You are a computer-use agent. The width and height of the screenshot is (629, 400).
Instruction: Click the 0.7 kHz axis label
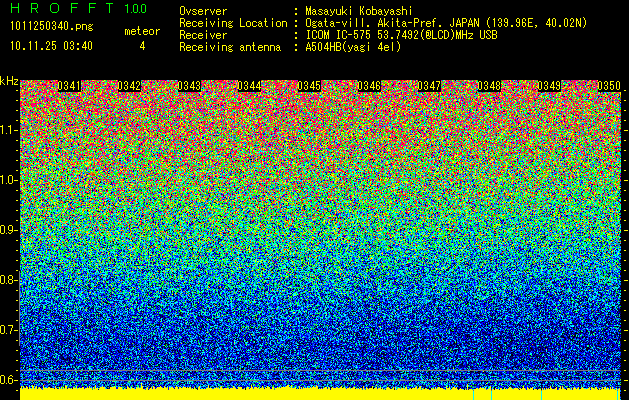pyautogui.click(x=8, y=330)
